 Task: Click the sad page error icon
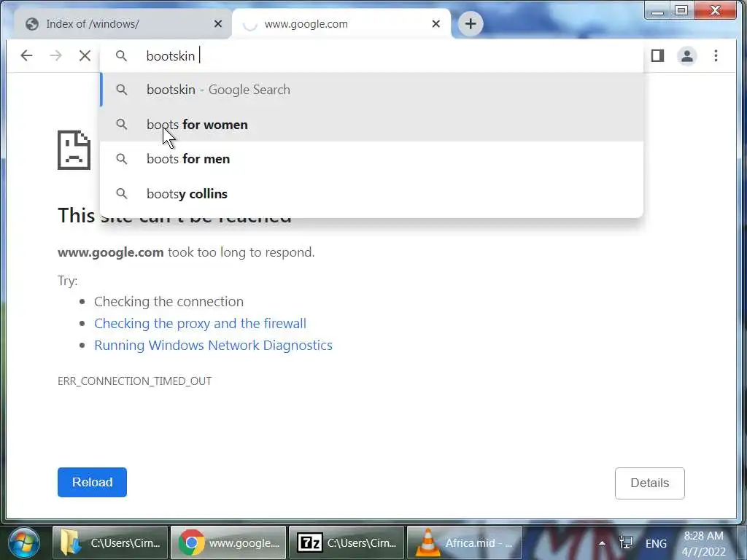pos(74,150)
